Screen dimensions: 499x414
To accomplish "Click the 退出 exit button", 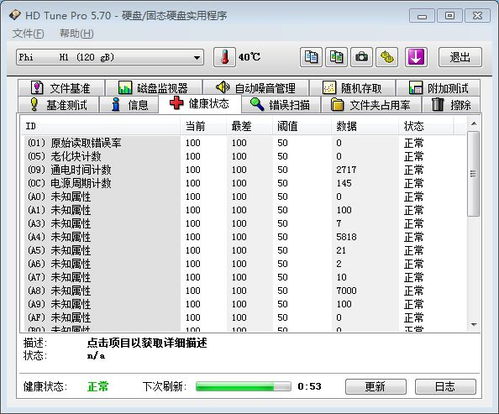I will (460, 57).
